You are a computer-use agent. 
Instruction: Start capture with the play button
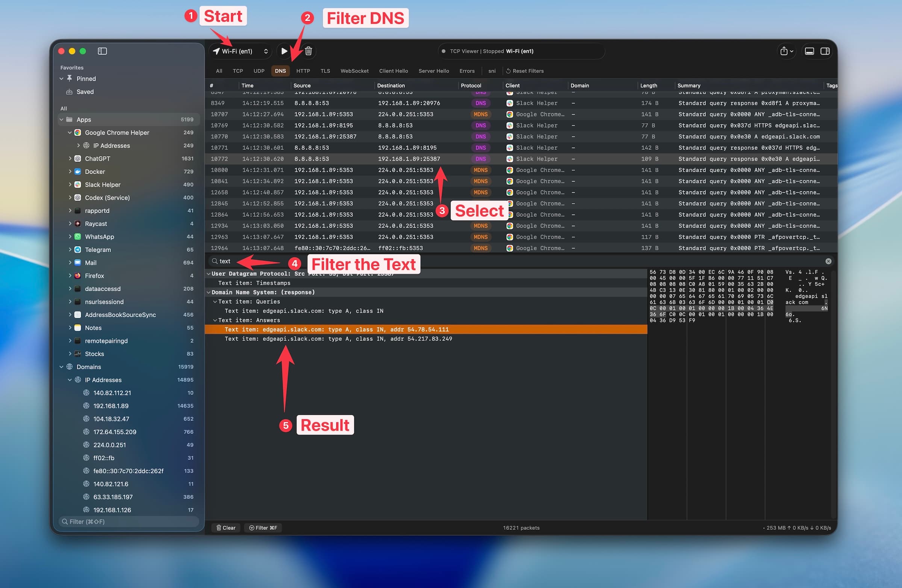tap(284, 51)
